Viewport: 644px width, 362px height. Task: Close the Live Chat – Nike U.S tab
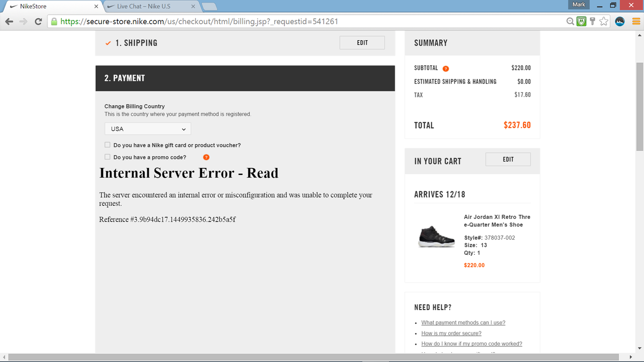pyautogui.click(x=193, y=6)
